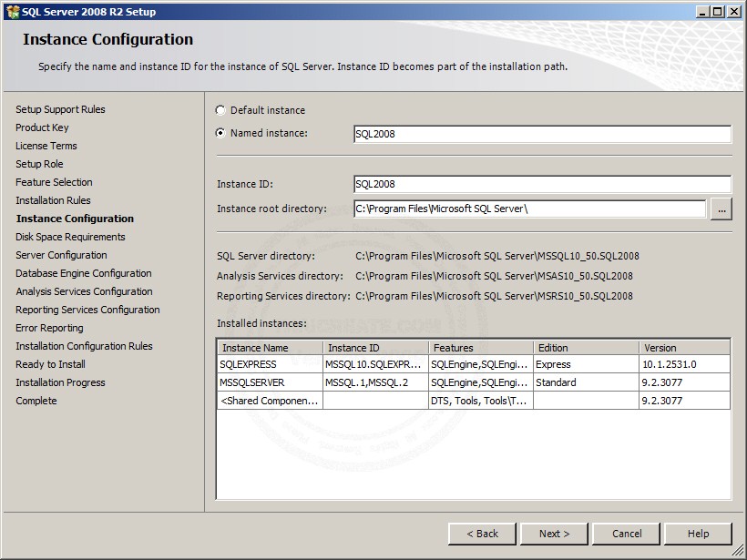Click the Error Reporting step
Viewport: 747px width, 560px height.
click(x=49, y=328)
